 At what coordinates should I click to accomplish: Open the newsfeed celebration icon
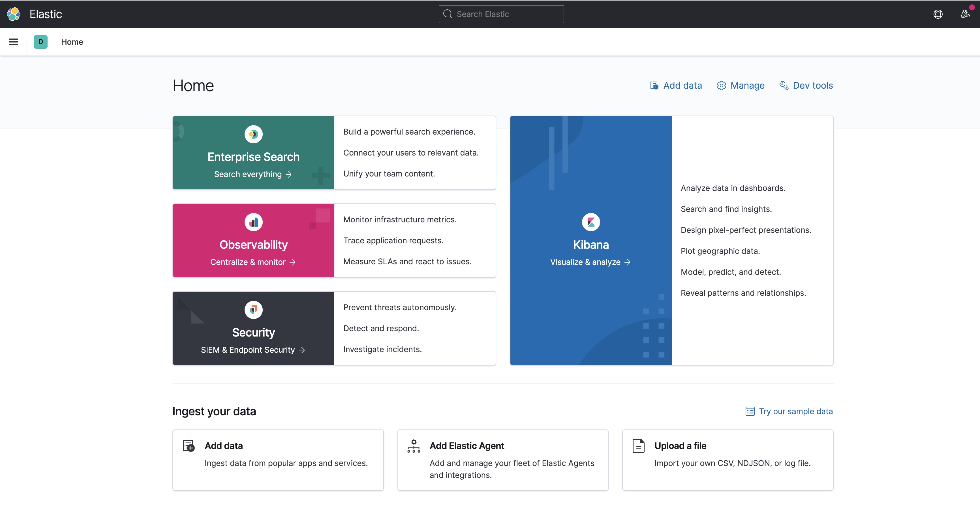(965, 14)
